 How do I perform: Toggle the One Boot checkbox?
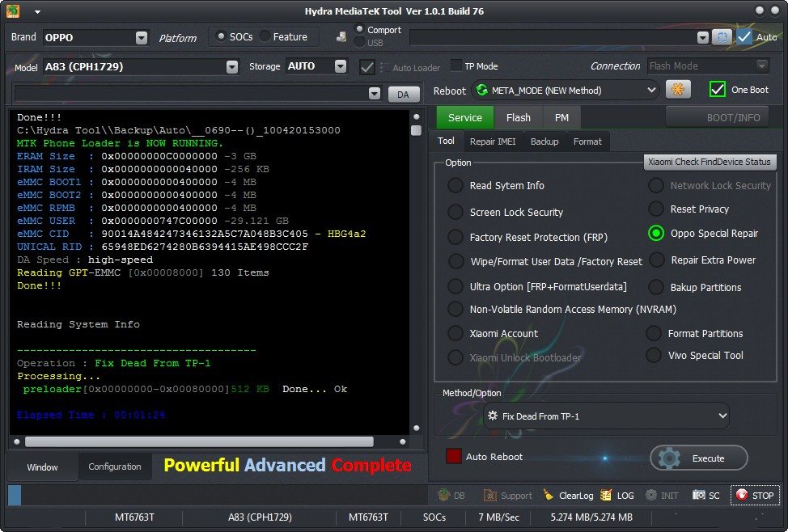[717, 90]
